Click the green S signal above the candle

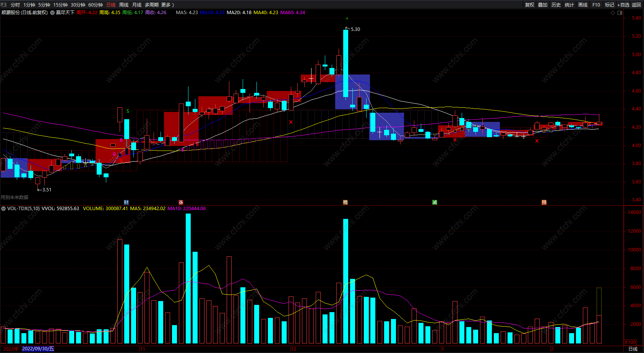pyautogui.click(x=128, y=111)
